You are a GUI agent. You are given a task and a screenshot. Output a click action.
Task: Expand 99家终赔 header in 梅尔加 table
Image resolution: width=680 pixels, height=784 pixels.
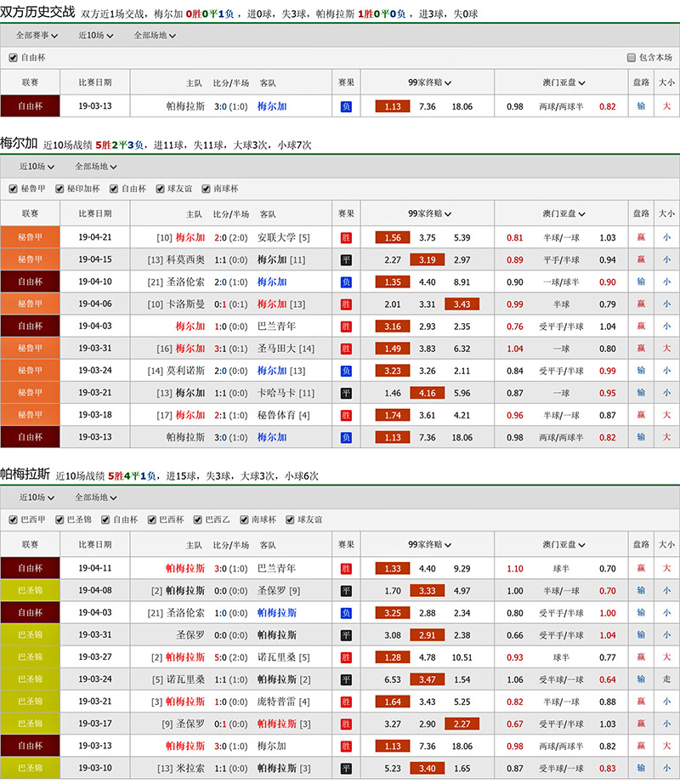(429, 213)
